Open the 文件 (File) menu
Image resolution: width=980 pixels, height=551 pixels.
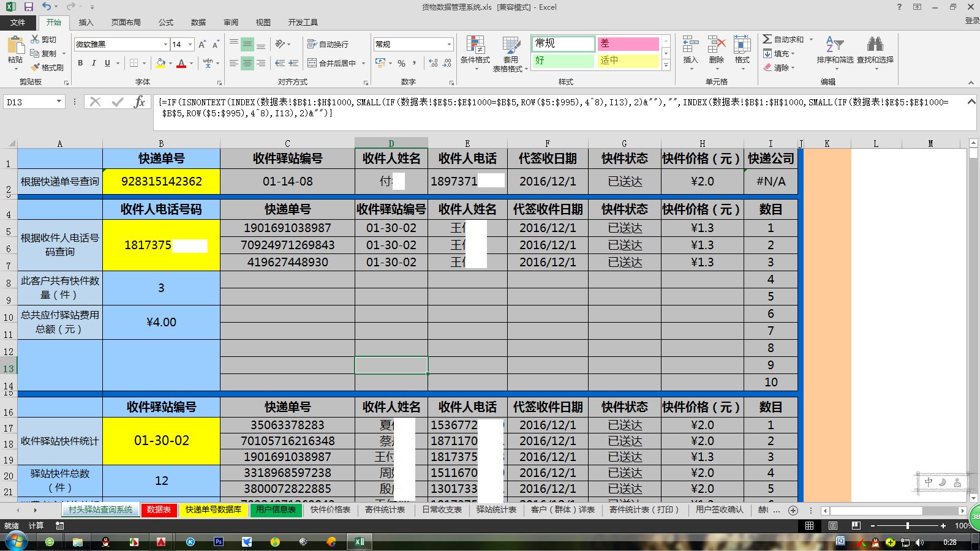point(18,22)
